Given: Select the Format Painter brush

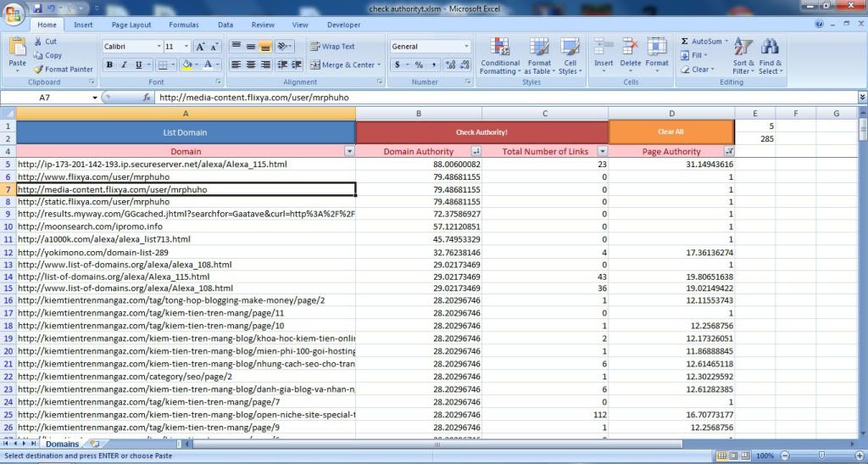Looking at the screenshot, I should pyautogui.click(x=37, y=70).
